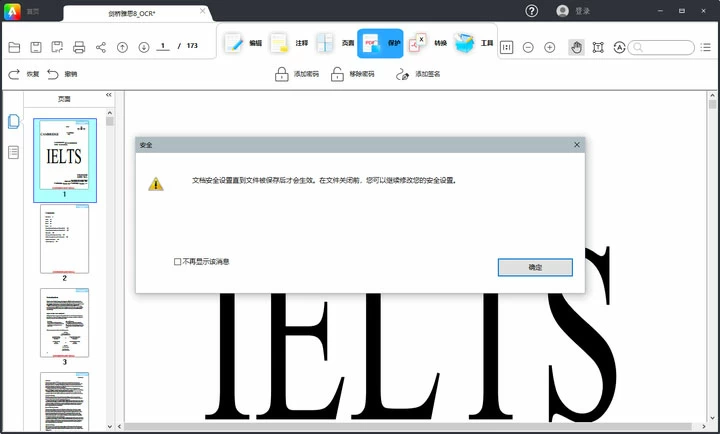Edit the current page number field
Viewport: 720px width, 434px height.
pos(163,46)
